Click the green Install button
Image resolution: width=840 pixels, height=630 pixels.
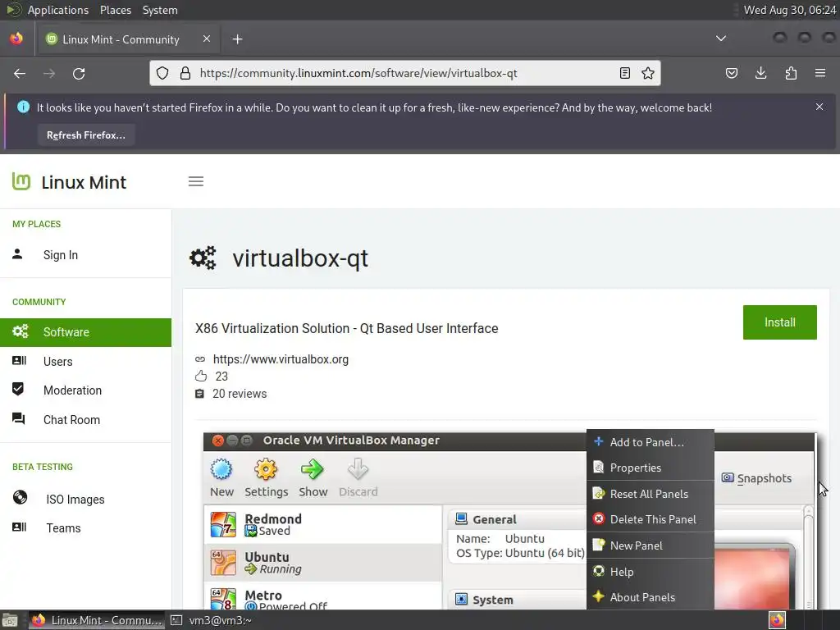[x=779, y=322]
